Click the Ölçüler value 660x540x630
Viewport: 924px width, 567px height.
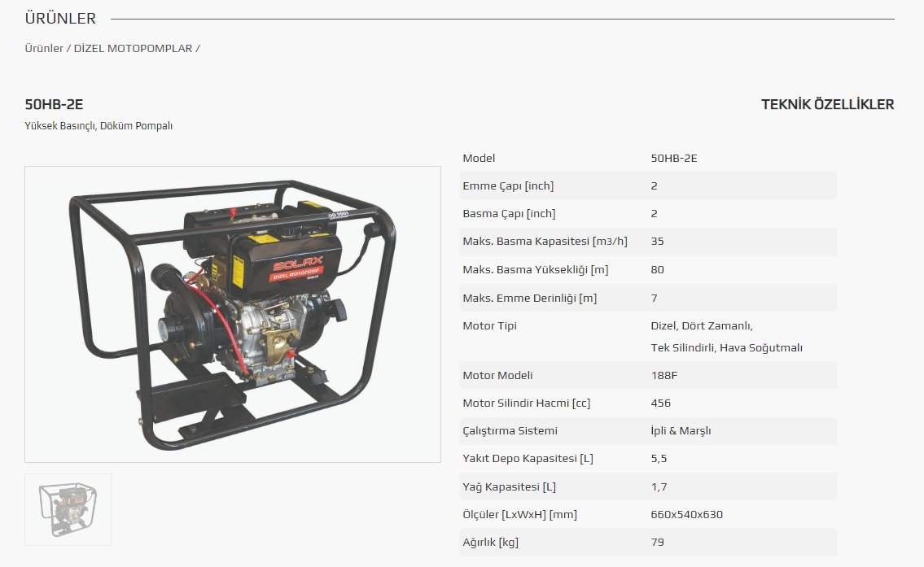tap(687, 514)
